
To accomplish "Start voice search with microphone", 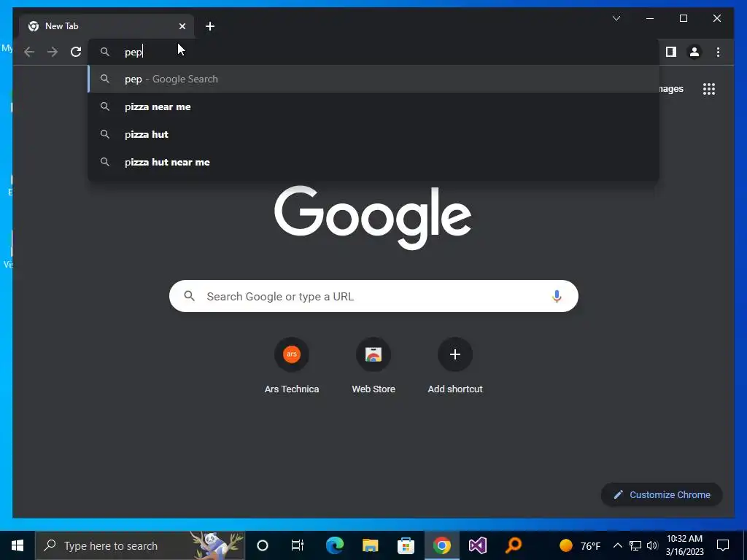I will [x=556, y=296].
